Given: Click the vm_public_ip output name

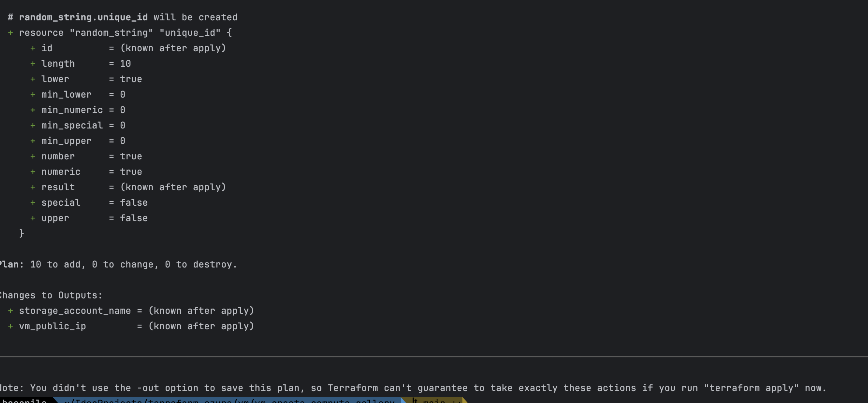Looking at the screenshot, I should click(53, 326).
